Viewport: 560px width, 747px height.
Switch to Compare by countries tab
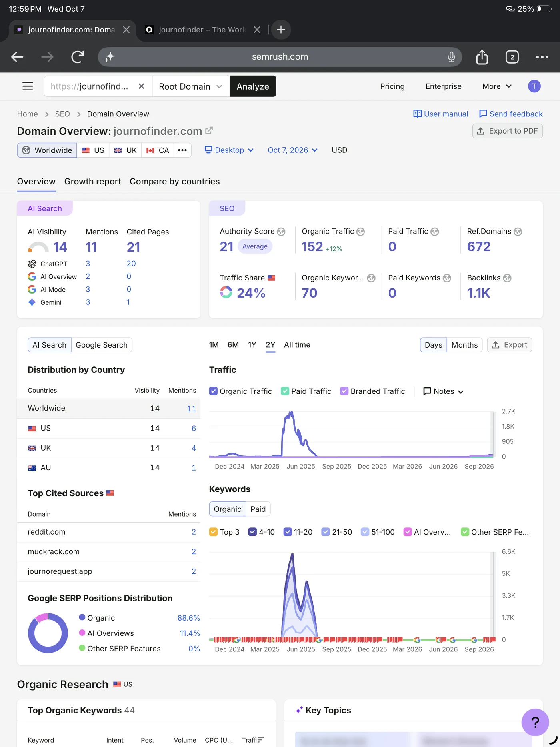(x=174, y=182)
